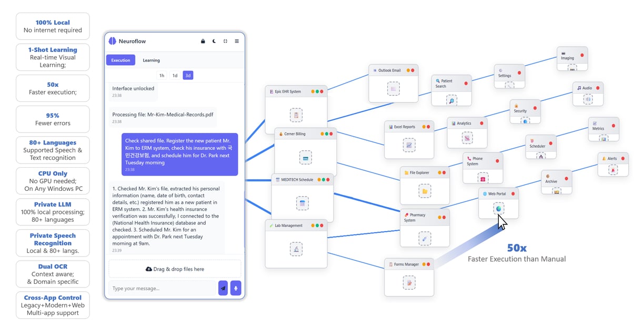644x329 pixels.
Task: Click the center icon in the Pharmacy System window
Action: tap(425, 239)
